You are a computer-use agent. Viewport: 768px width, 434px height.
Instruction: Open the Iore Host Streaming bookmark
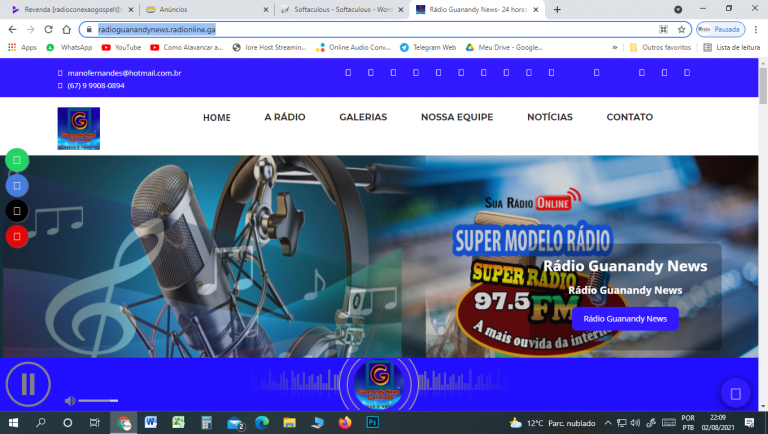[x=269, y=48]
